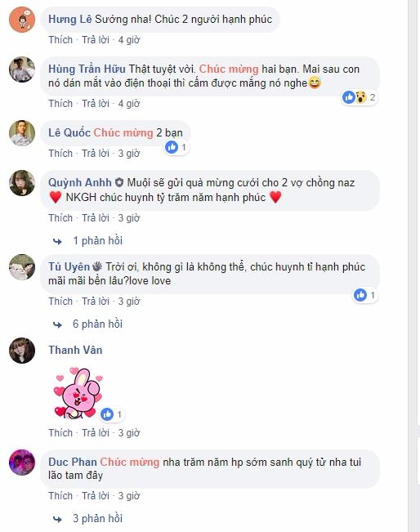Screen dimensions: 420x532
Task: Click Thanh Vân's pink rabbit sticker
Action: tap(78, 392)
